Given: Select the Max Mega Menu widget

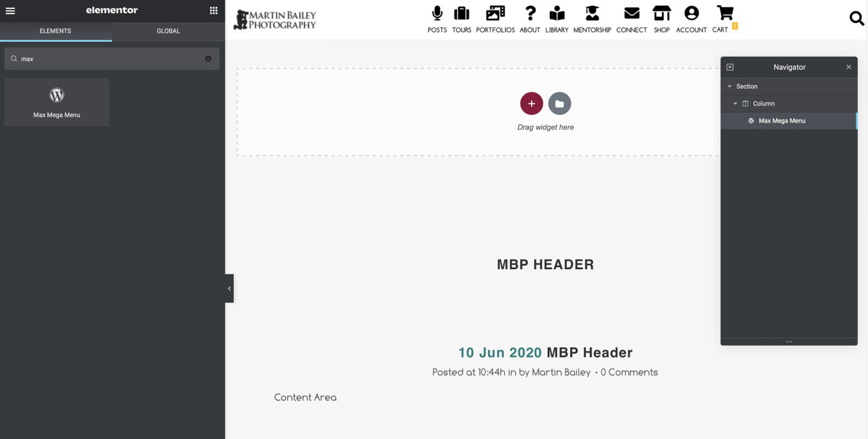Looking at the screenshot, I should 57,103.
